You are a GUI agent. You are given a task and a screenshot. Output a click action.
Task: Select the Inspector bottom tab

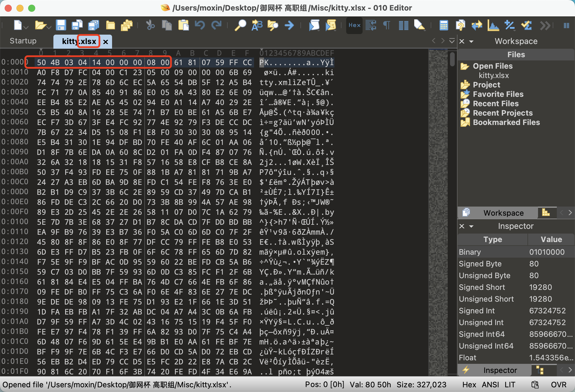click(x=500, y=370)
